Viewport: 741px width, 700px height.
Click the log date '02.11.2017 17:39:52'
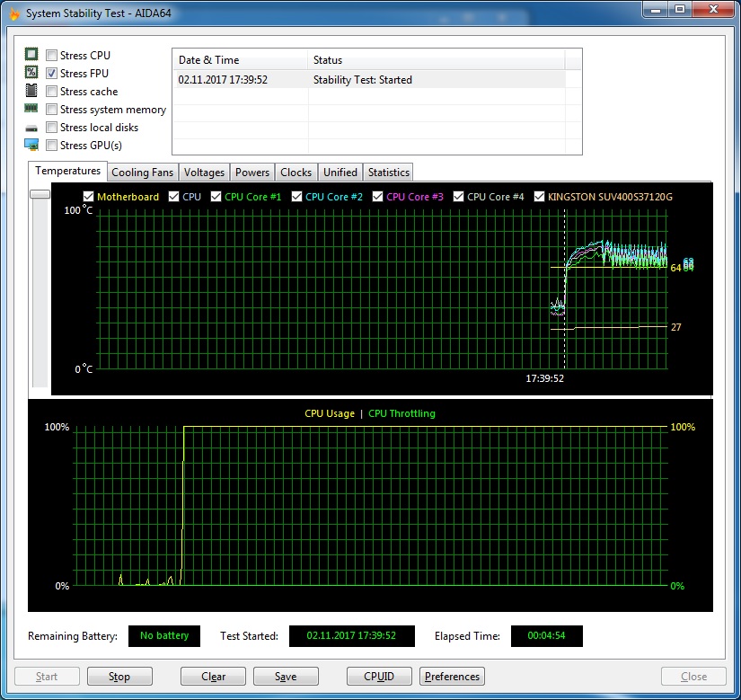223,80
